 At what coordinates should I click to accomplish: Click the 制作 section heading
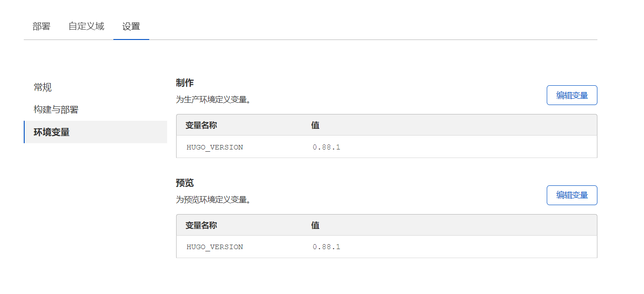(x=185, y=83)
